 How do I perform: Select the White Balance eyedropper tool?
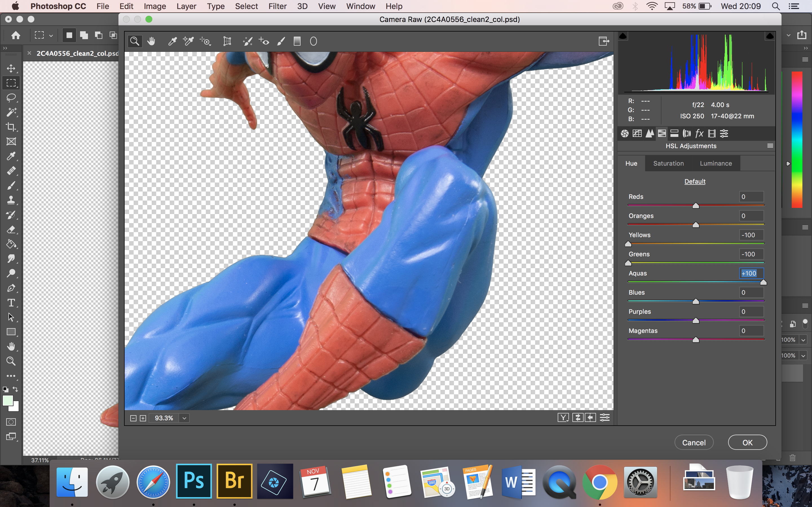pyautogui.click(x=172, y=41)
